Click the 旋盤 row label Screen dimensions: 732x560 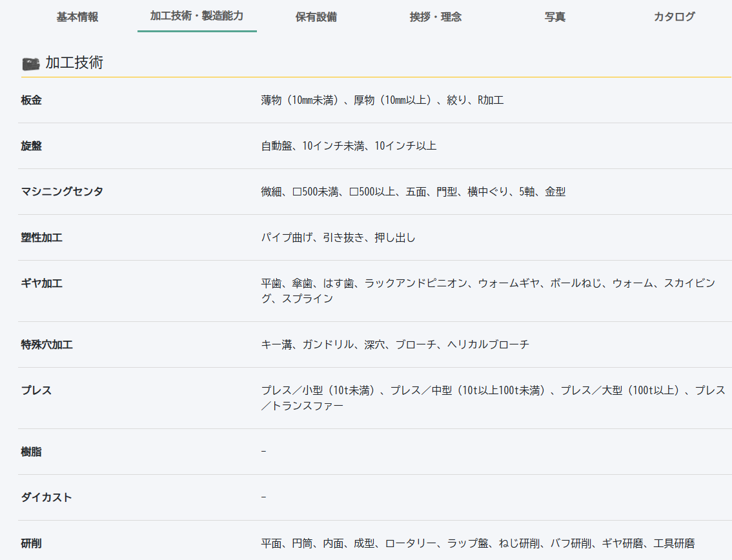coord(32,146)
